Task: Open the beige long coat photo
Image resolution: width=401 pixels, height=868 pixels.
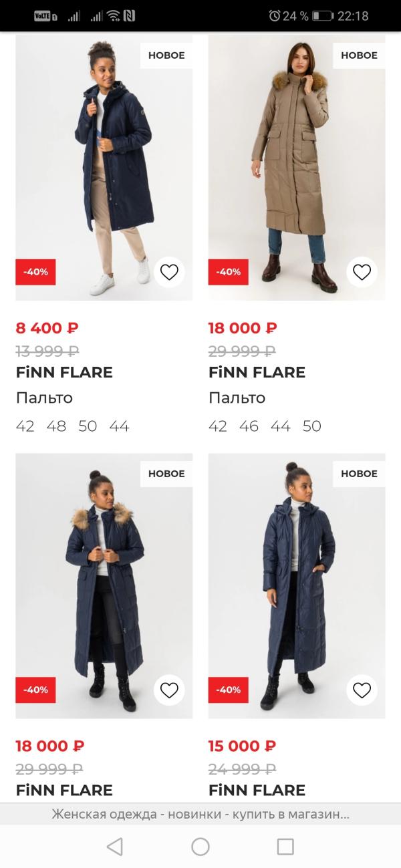Action: coord(296,167)
